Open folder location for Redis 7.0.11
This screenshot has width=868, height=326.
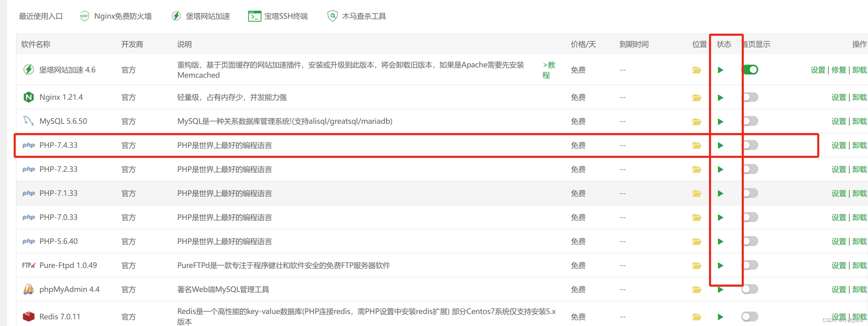[x=696, y=317]
